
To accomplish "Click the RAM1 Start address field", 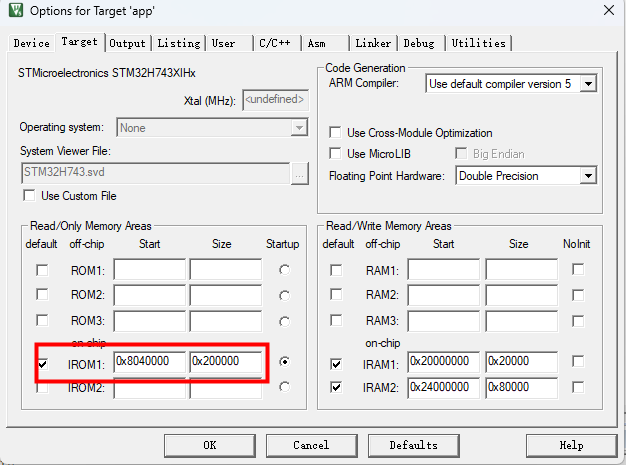I will [444, 269].
